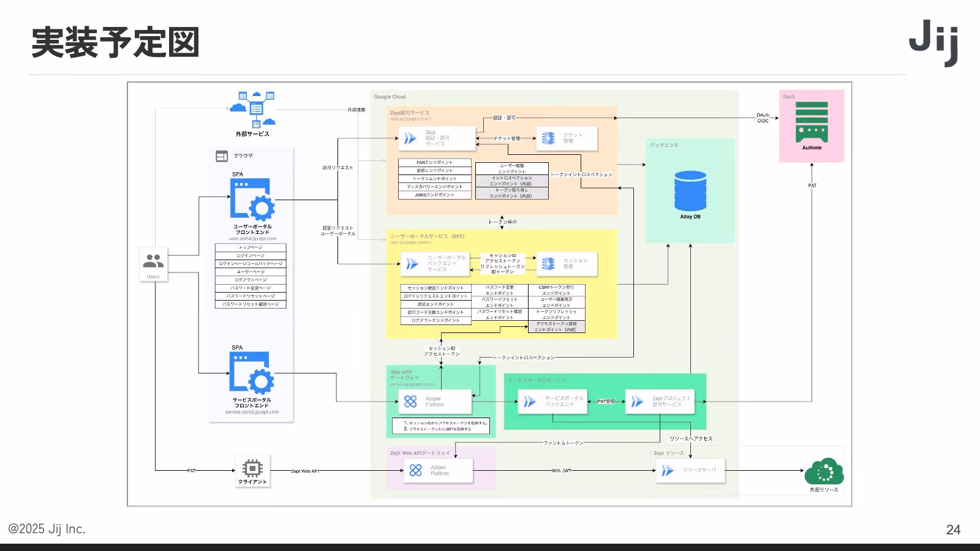This screenshot has height=551, width=980.
Task: Click the "With JWT" arrow label
Action: 561,471
